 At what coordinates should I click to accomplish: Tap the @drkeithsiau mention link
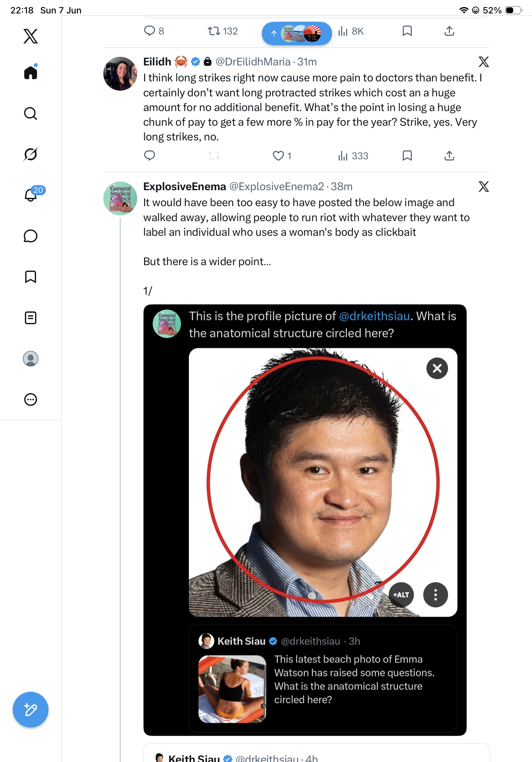point(374,316)
